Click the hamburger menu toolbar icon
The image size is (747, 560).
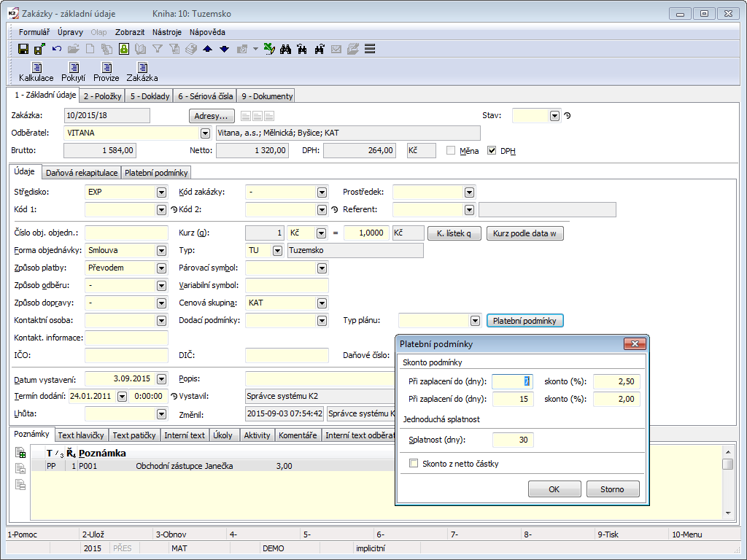pos(370,49)
